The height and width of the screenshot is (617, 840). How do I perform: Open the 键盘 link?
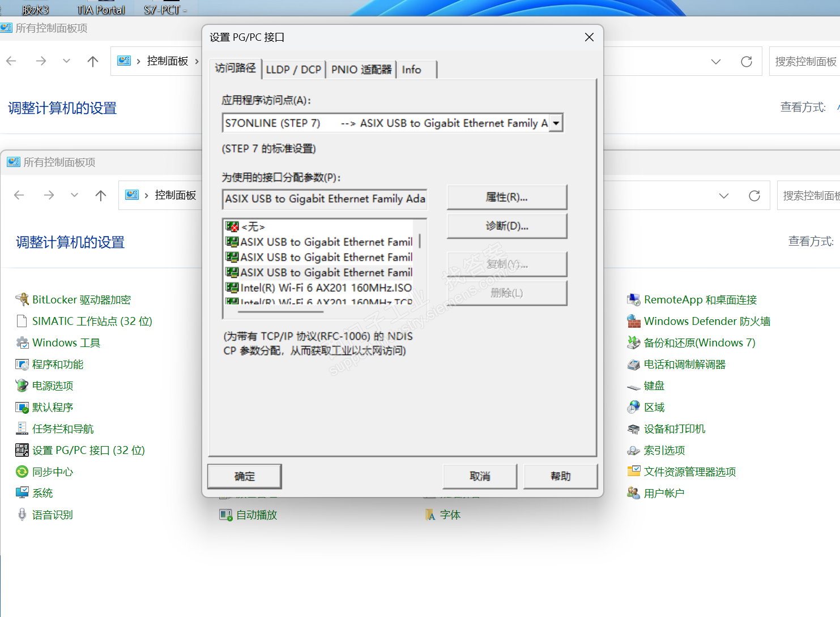(x=654, y=385)
